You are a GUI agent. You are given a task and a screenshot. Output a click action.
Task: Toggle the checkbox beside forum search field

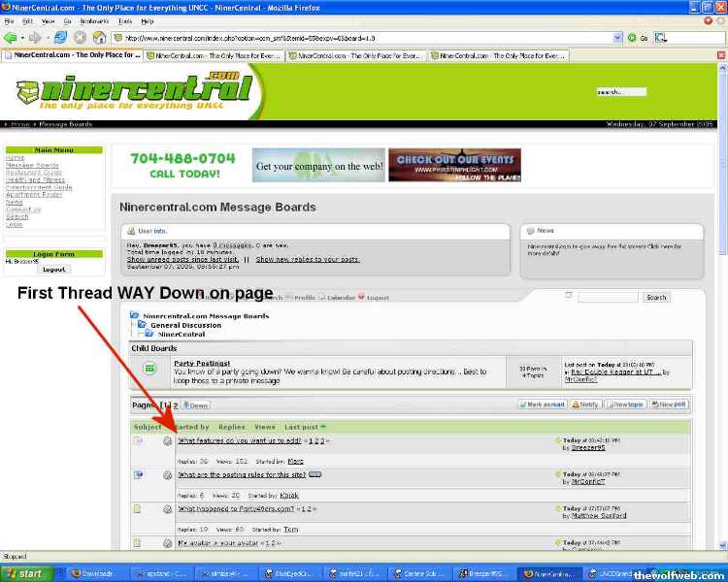pos(569,295)
